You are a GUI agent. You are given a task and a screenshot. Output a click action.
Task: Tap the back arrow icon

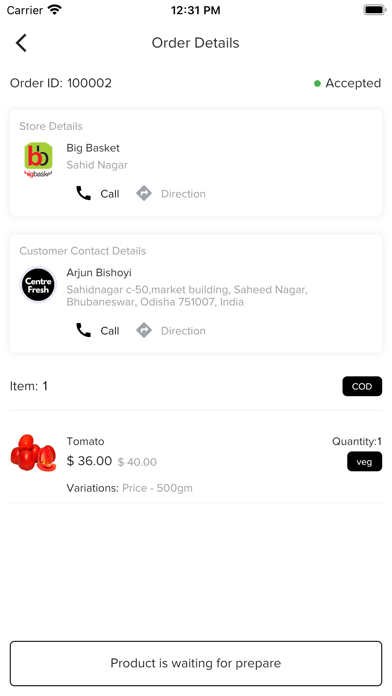(x=21, y=43)
